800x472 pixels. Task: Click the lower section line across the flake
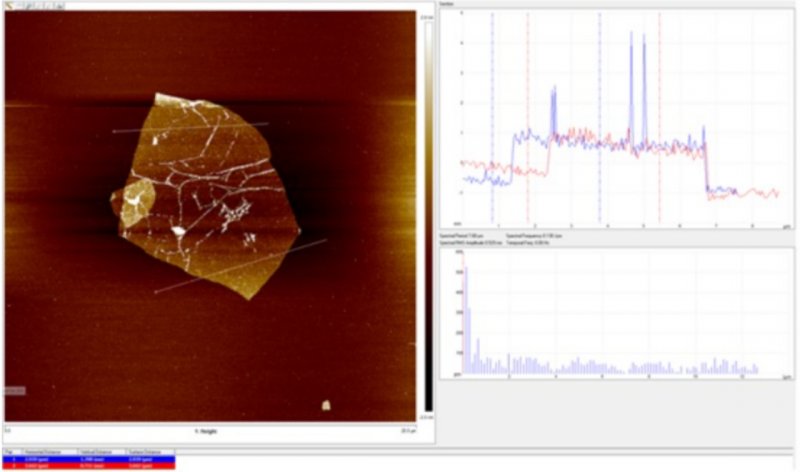(240, 266)
